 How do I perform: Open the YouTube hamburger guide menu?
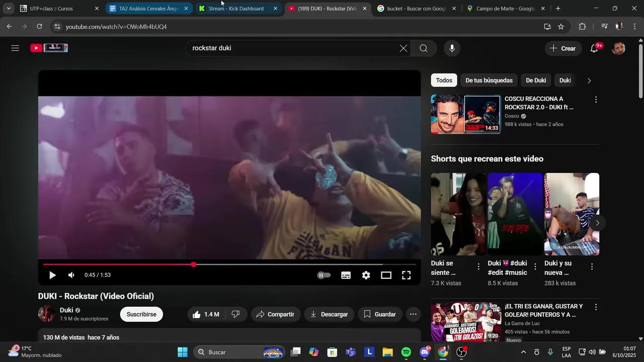click(x=15, y=48)
